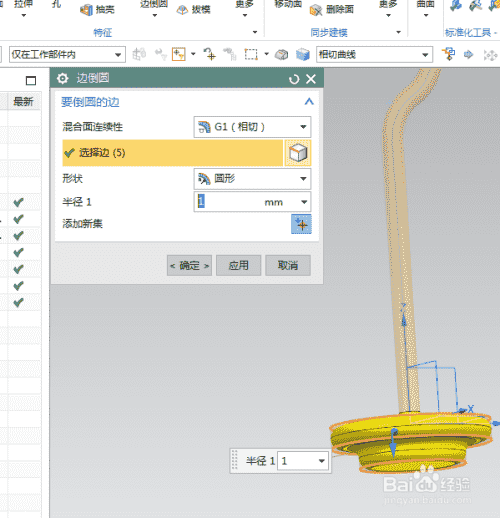Click the dashed rectangle selection icon

pyautogui.click(x=251, y=54)
